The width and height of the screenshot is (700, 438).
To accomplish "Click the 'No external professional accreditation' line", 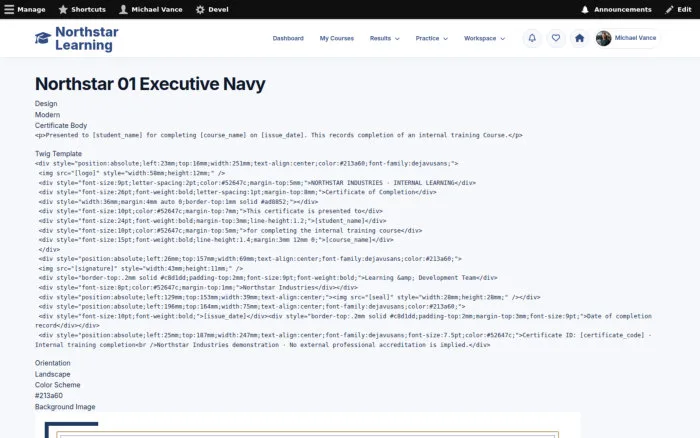I will (262, 345).
